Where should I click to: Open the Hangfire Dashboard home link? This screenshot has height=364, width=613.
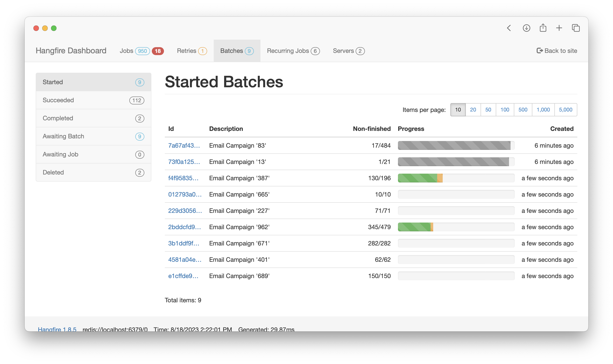(x=71, y=50)
